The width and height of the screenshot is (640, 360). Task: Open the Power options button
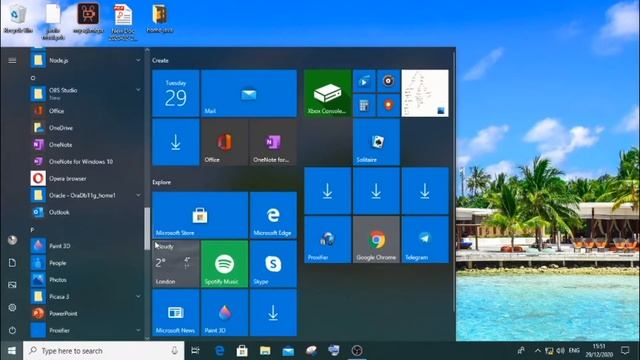tap(12, 330)
